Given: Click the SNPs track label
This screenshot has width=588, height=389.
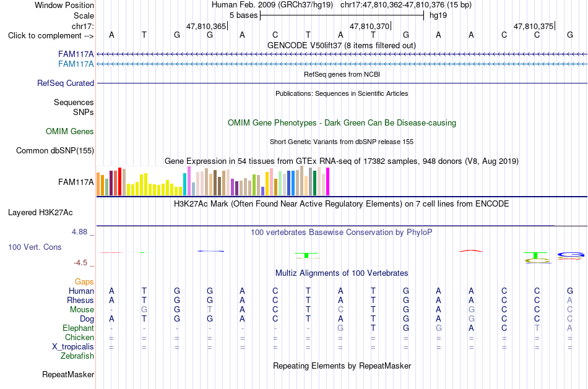Looking at the screenshot, I should coord(84,112).
